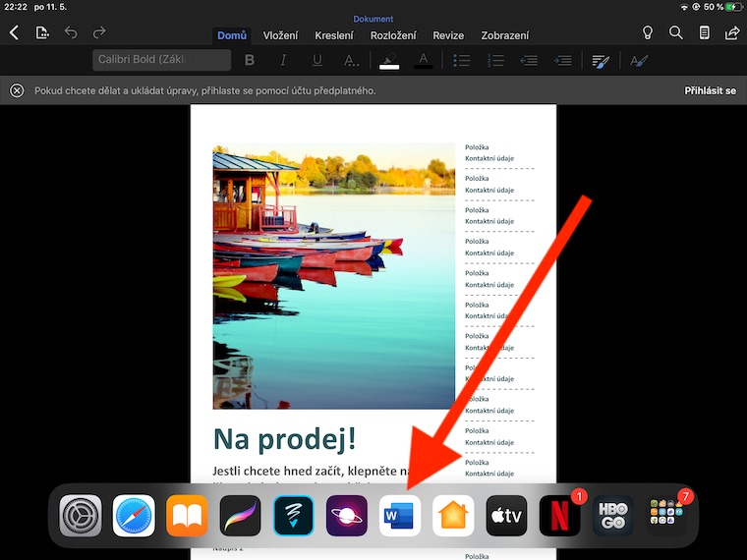The width and height of the screenshot is (747, 560).
Task: Insert a bulleted list
Action: click(x=461, y=61)
